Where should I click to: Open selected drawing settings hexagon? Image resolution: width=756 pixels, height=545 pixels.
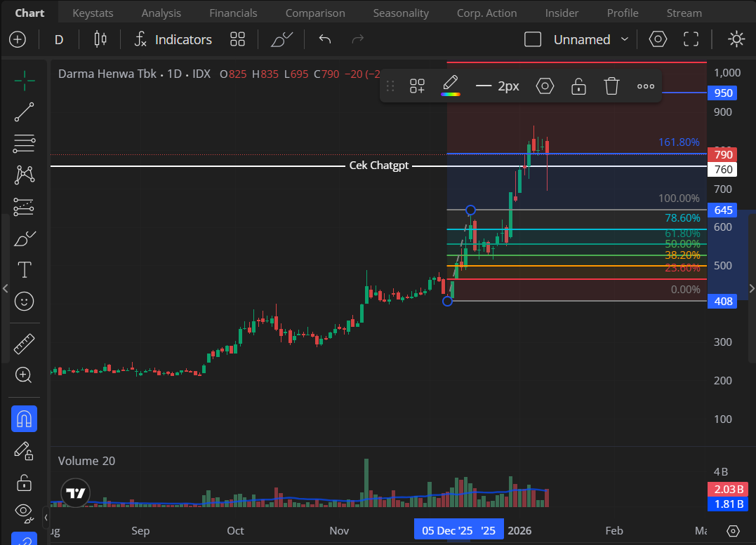point(545,86)
